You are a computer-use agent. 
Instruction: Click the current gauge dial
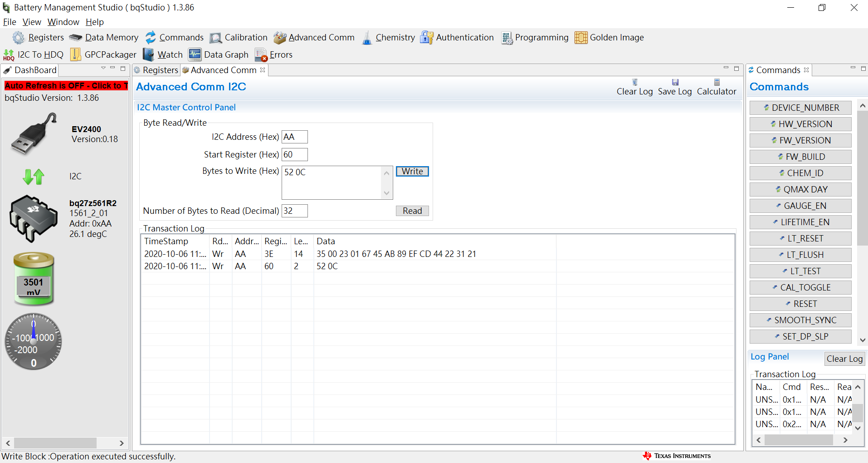[33, 341]
